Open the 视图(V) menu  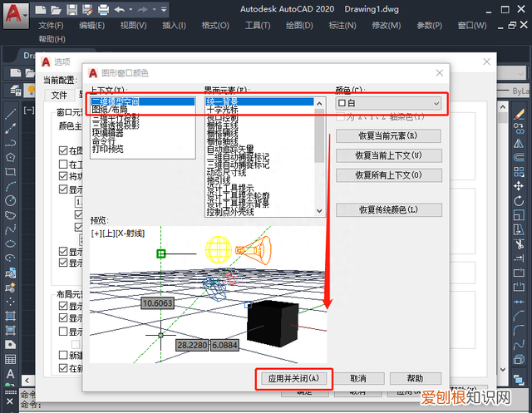(133, 26)
